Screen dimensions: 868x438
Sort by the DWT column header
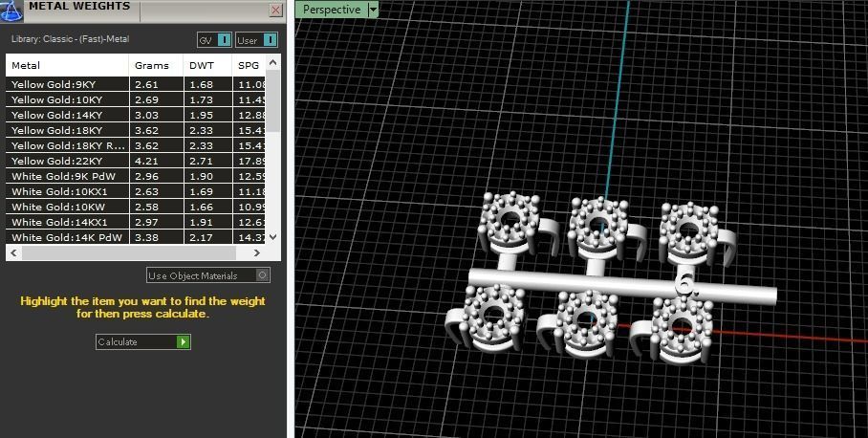207,65
